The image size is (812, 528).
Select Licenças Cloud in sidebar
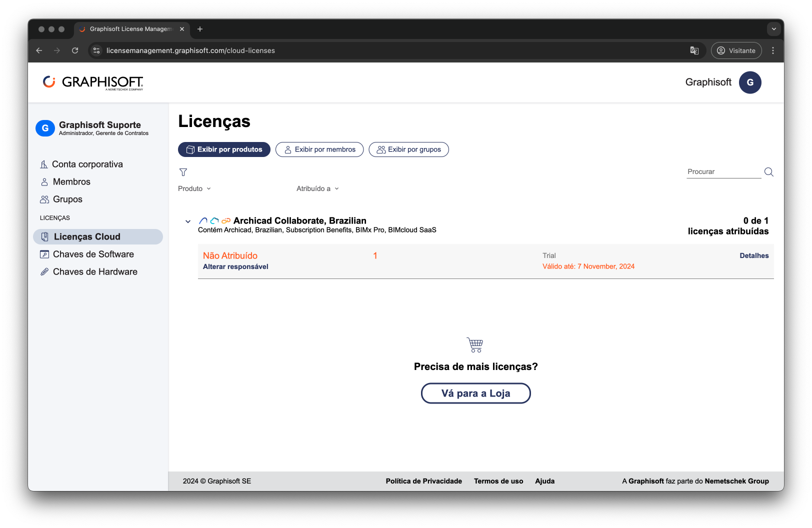pyautogui.click(x=98, y=236)
